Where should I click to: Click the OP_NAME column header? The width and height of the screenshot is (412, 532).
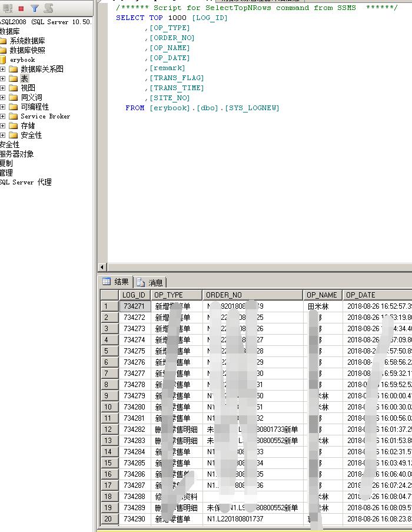[x=322, y=295]
